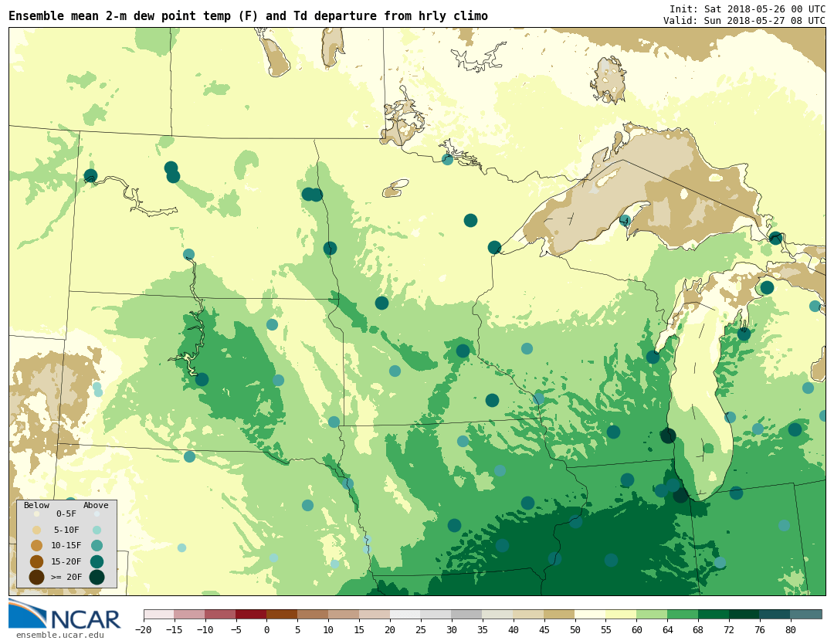Click the '-20' colorbar tick label
834x644 pixels.
pyautogui.click(x=144, y=629)
